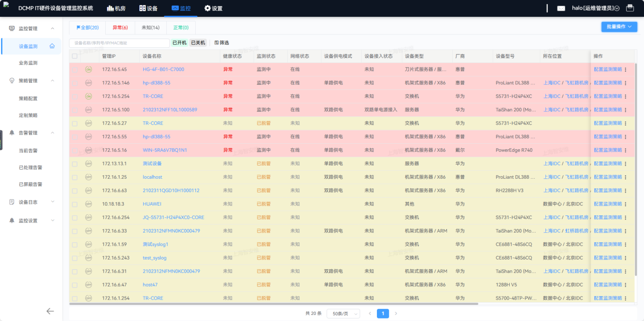Check the box for 172.16.5.45 row

tap(75, 70)
